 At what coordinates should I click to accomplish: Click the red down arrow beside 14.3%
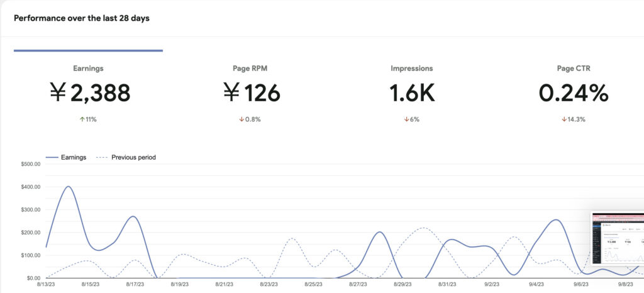tap(564, 119)
